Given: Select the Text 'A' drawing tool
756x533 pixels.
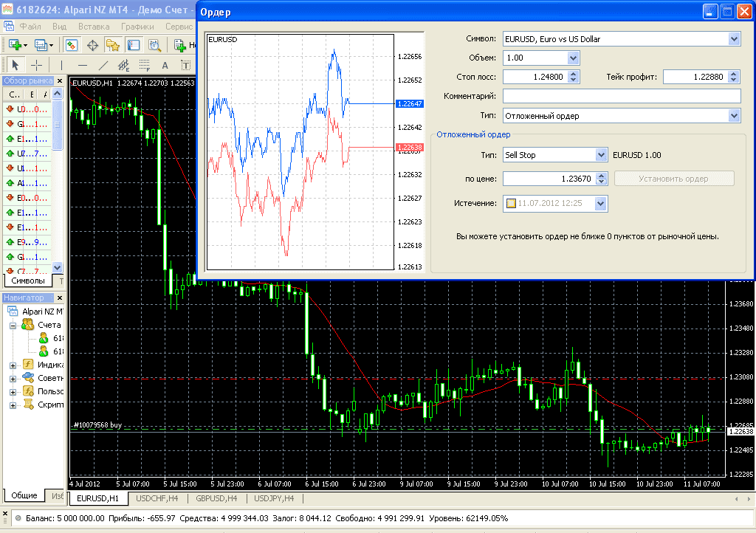Looking at the screenshot, I should click(x=165, y=65).
